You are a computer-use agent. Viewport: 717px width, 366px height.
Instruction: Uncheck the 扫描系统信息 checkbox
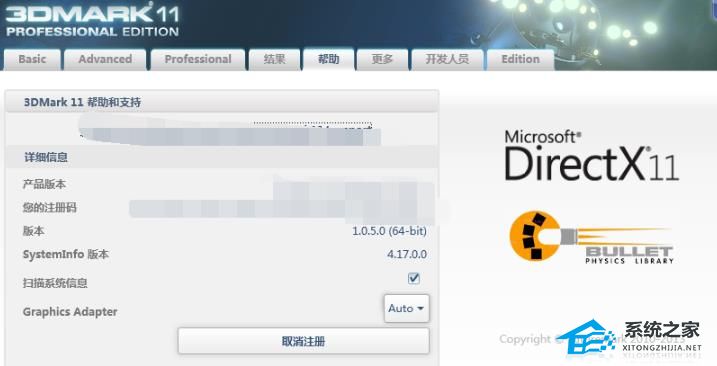pos(414,278)
